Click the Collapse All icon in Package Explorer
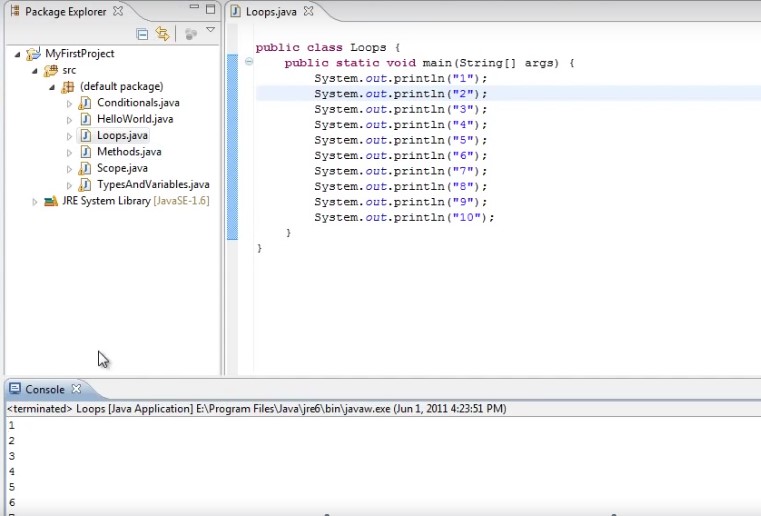 pos(142,34)
